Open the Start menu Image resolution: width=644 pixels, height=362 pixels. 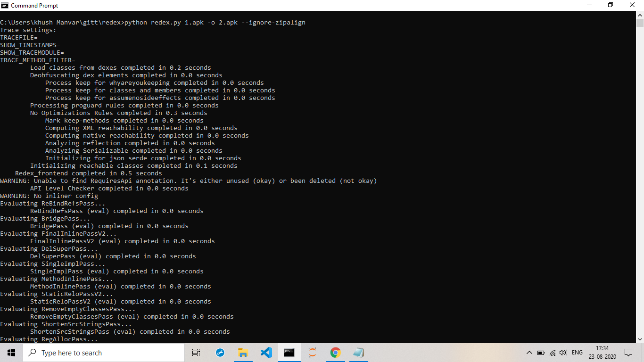10,352
